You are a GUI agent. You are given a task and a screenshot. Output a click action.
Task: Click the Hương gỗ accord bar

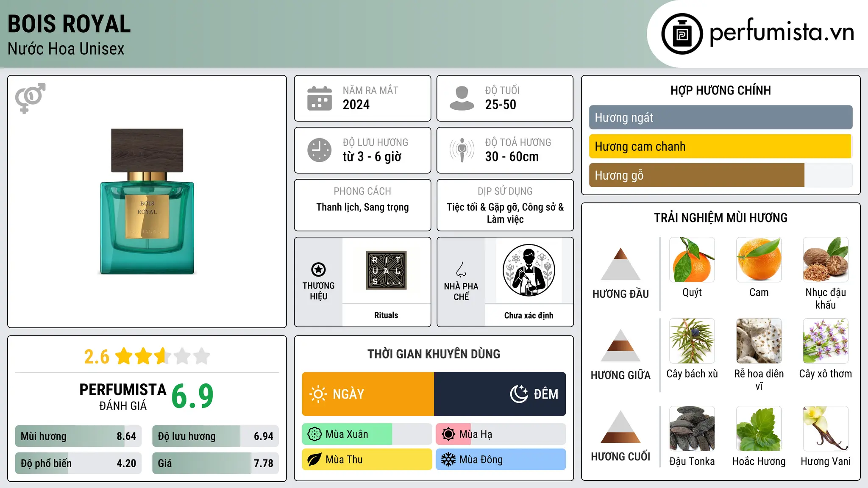coord(721,175)
